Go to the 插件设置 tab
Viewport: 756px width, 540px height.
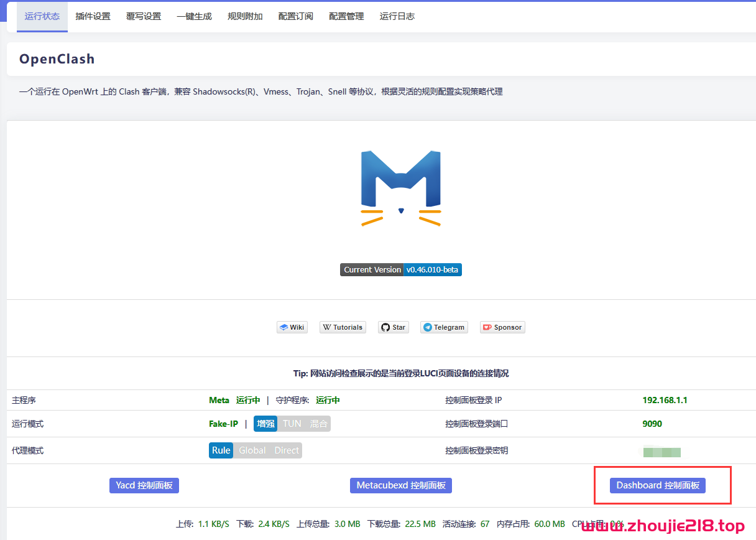(93, 16)
